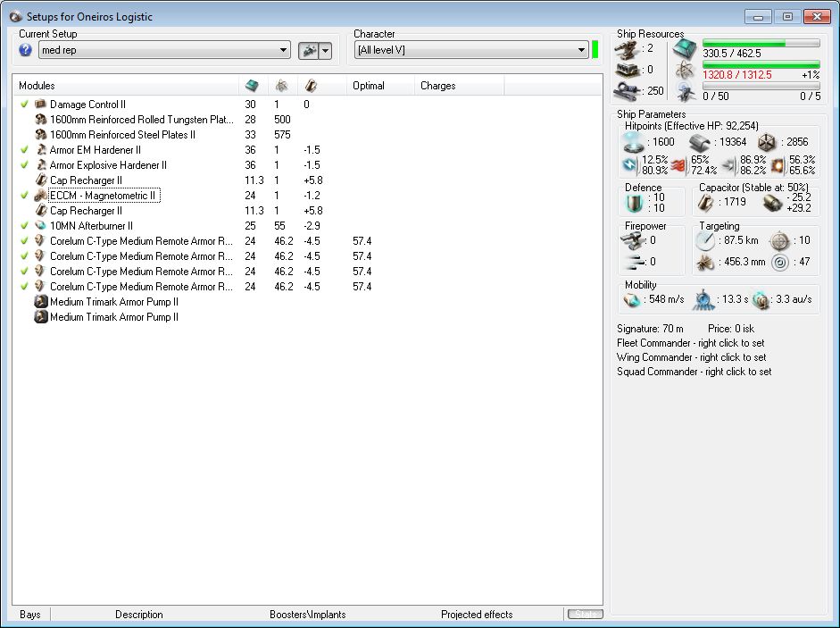Click the green skill status indicator bar
Screen dimensions: 840x628
click(595, 49)
